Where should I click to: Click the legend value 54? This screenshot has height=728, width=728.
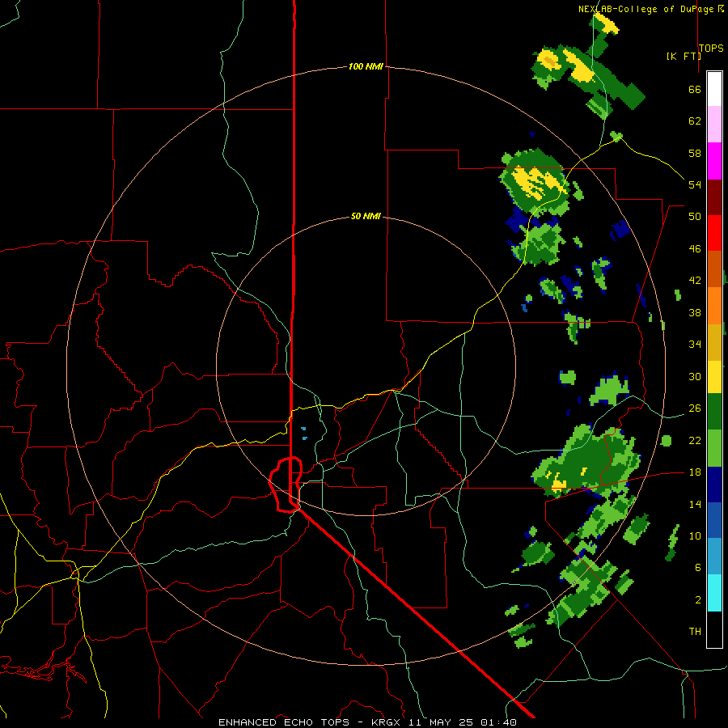point(695,184)
